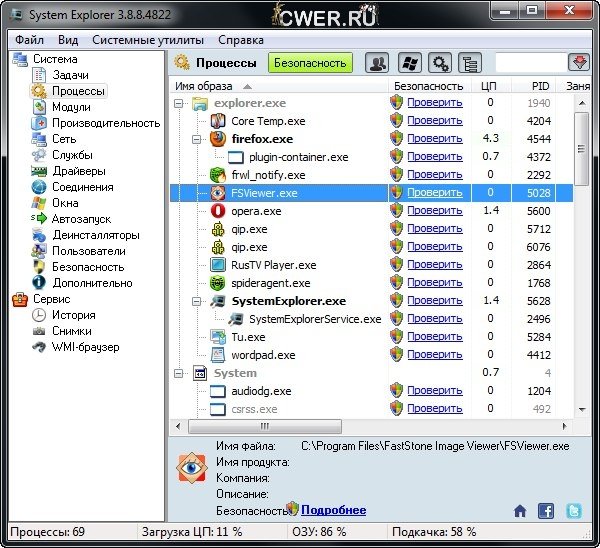Open Автозапуск green arrow icon

coord(39,219)
